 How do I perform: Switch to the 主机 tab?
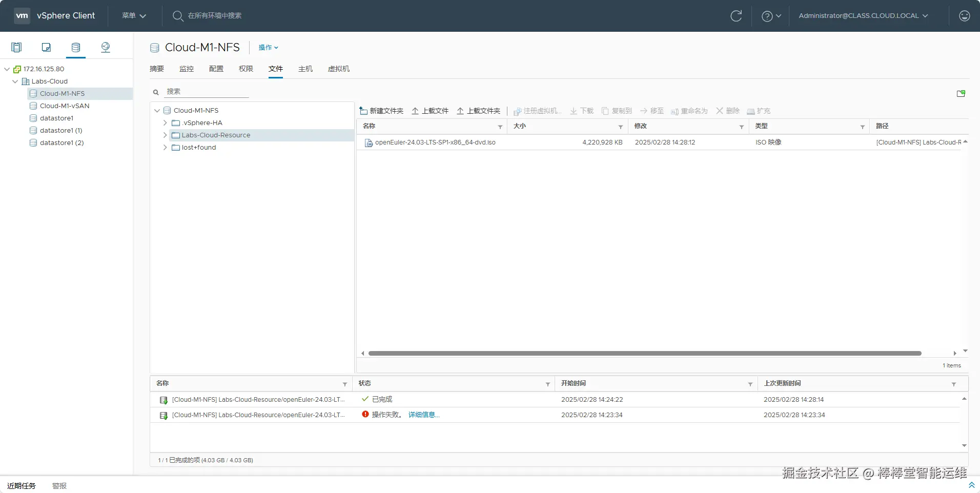[x=305, y=69]
